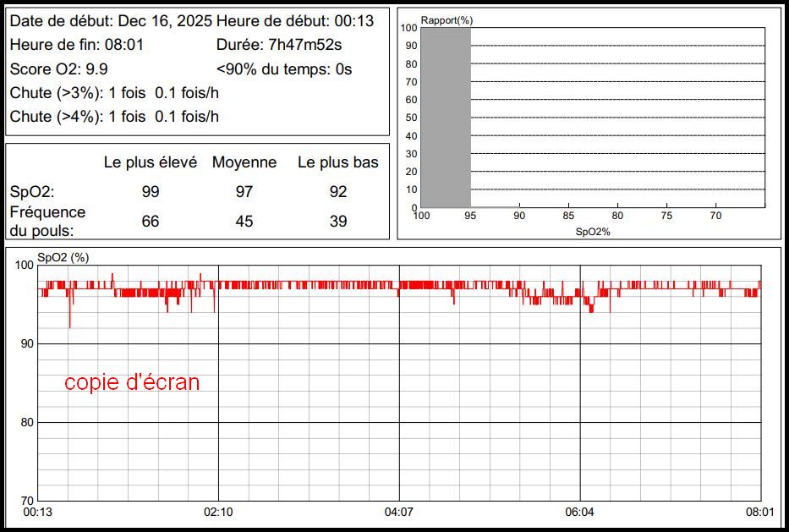Click the Durée: 7h47m52s text
The image size is (789, 532).
click(279, 45)
